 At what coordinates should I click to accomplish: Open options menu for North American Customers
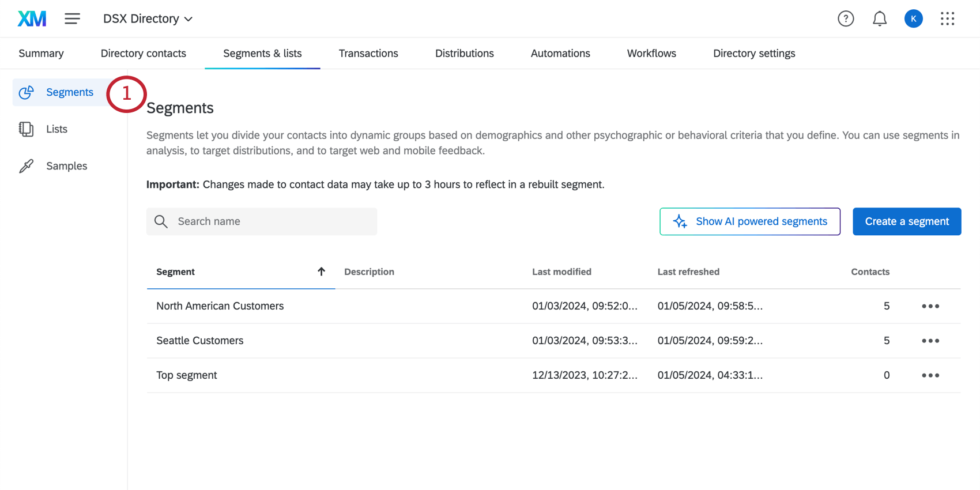[x=930, y=306]
